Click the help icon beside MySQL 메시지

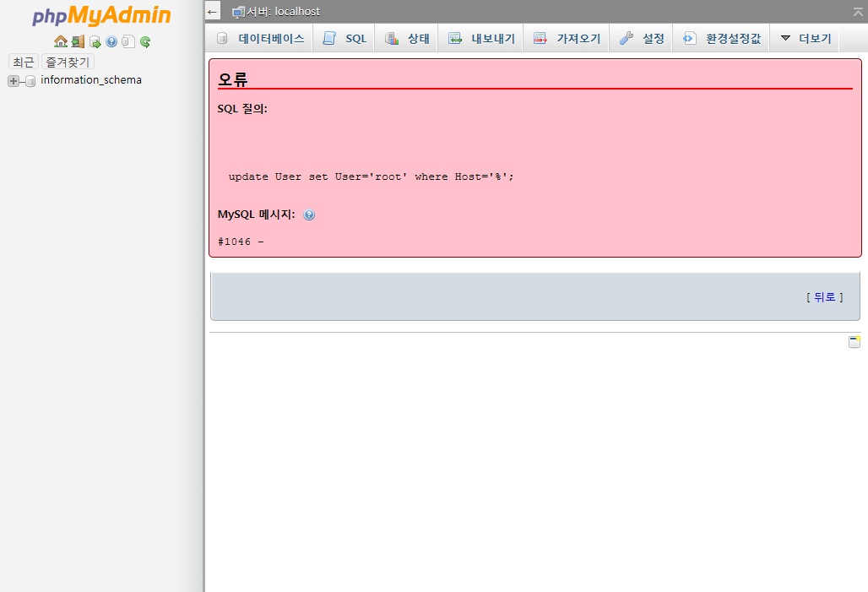click(309, 215)
